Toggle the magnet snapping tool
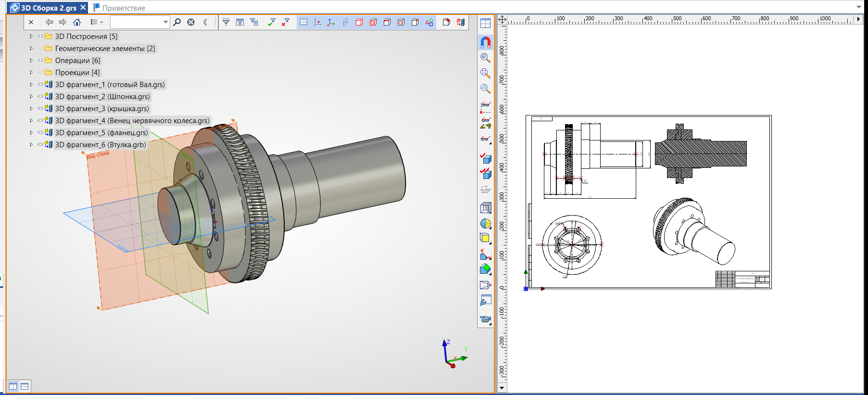Screen dimensions: 868x395 [x=486, y=42]
